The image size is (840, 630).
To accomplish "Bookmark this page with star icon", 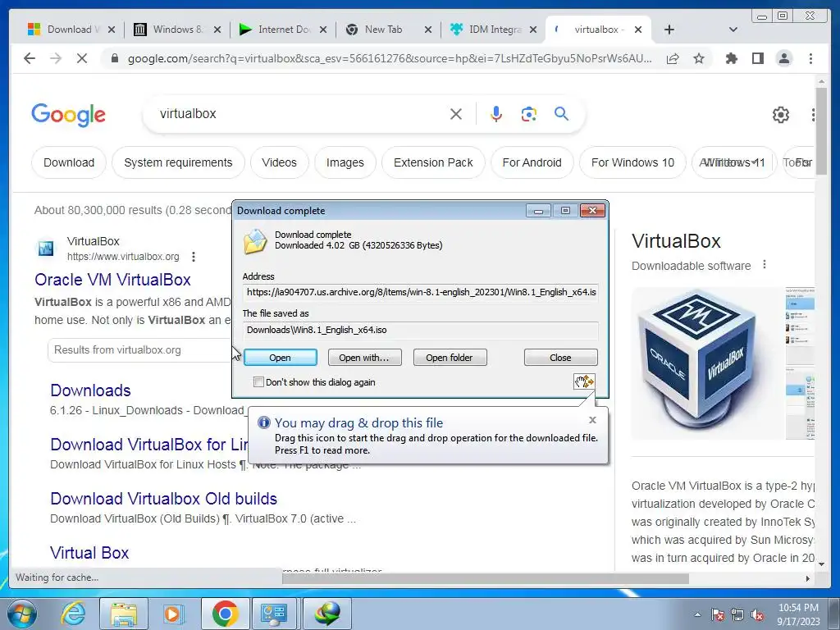I will point(699,58).
